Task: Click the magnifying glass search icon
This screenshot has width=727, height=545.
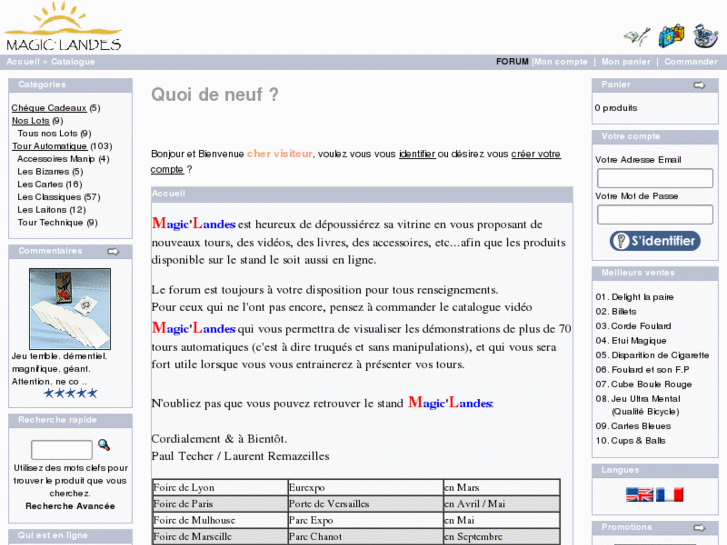Action: pos(104,445)
